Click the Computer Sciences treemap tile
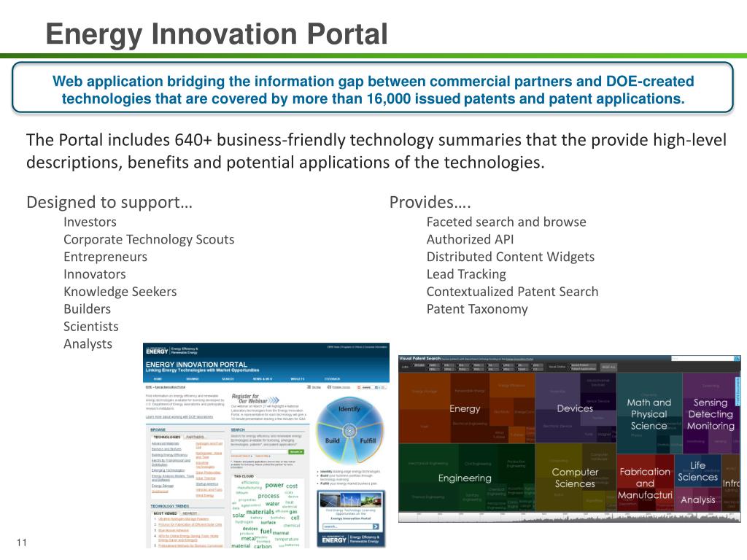Screen dimensions: 747x560 coord(575,478)
